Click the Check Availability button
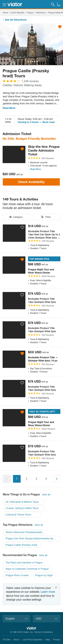Image resolution: width=63 pixels, height=644 pixels. (x=31, y=182)
